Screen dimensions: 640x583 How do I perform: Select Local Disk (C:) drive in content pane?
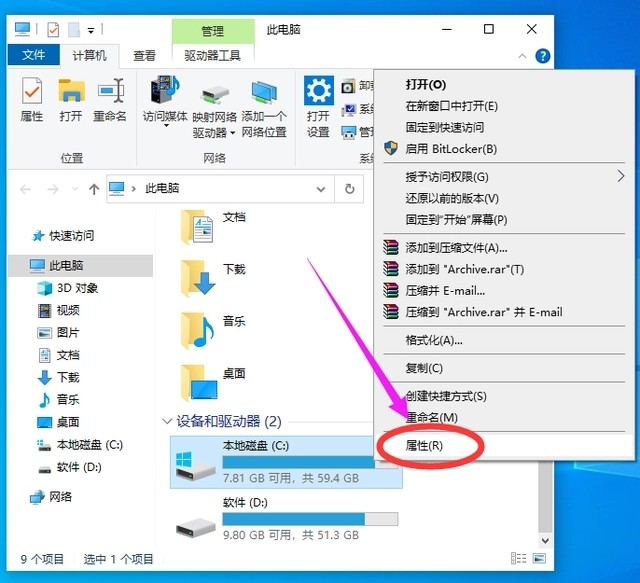[286, 462]
